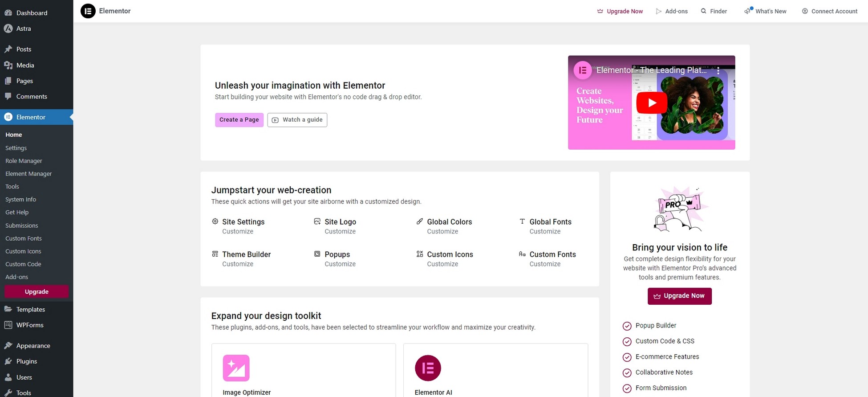
Task: Open Custom Fonts in sidebar submenu
Action: point(24,238)
